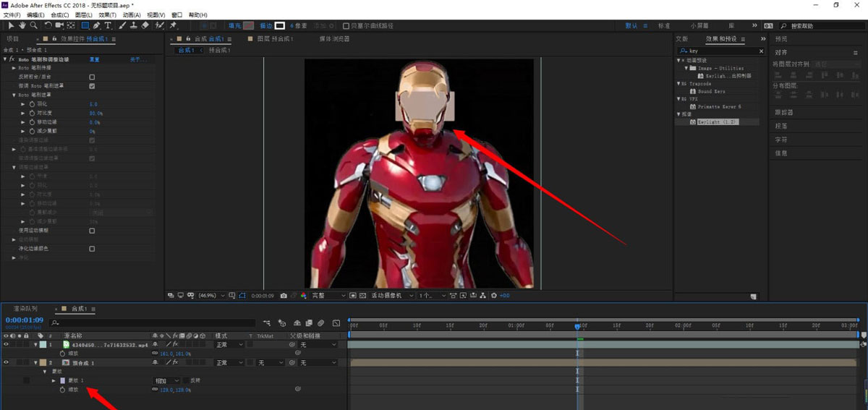Activate the Type (T) tool

click(x=109, y=25)
